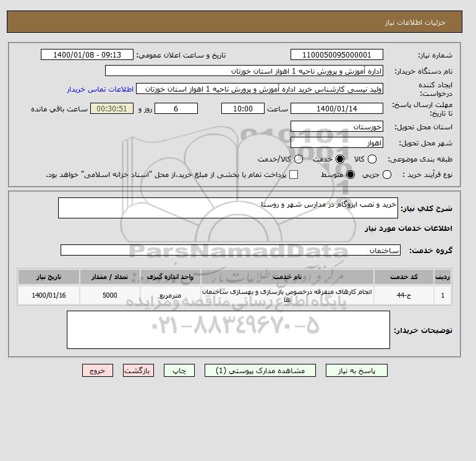
Task: Click the نام خدمت column header
Action: coord(287,277)
